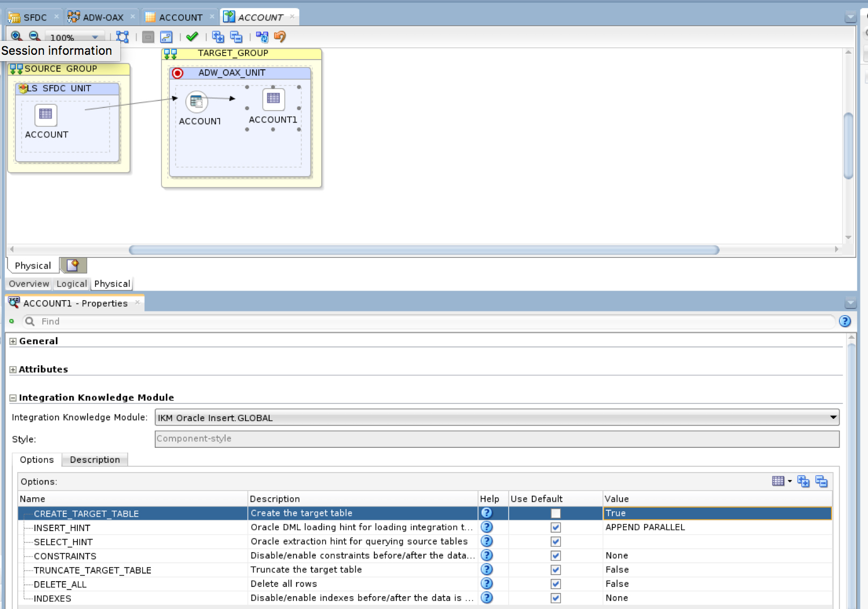
Task: Expand the Attributes section
Action: (x=13, y=369)
